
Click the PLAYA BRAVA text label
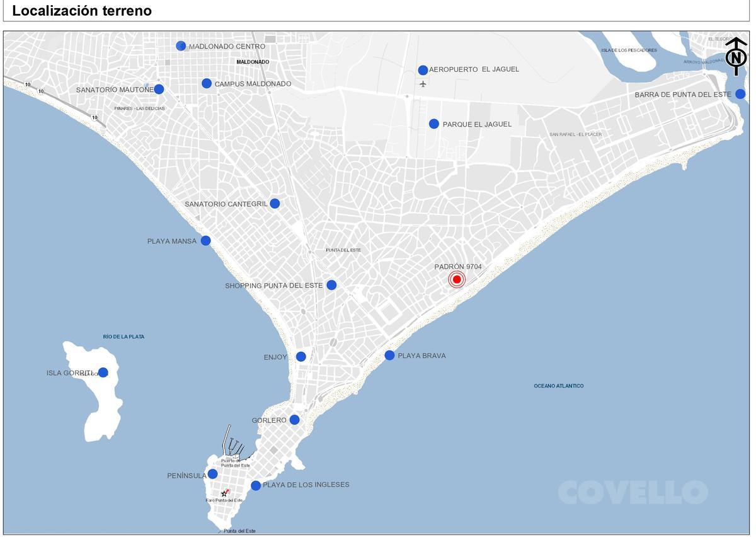(421, 355)
